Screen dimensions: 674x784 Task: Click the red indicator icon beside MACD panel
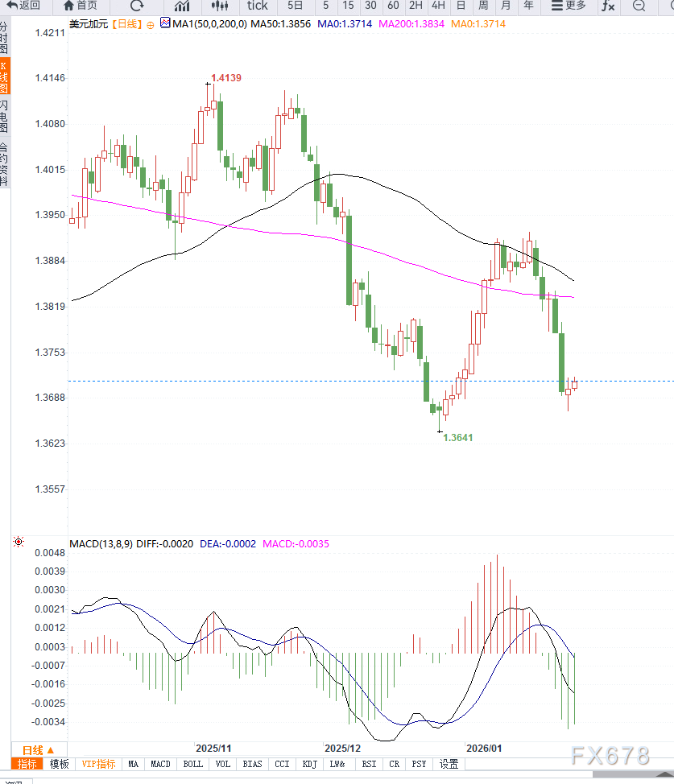point(18,542)
